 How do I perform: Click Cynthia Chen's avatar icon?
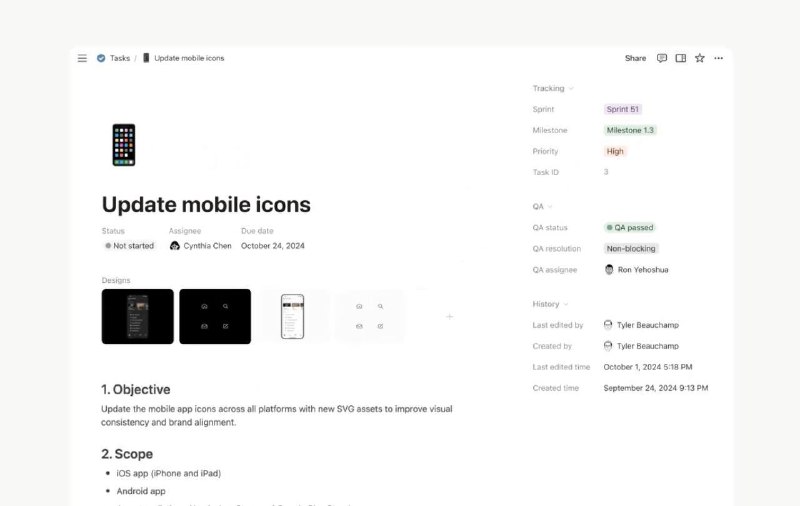[x=174, y=246]
